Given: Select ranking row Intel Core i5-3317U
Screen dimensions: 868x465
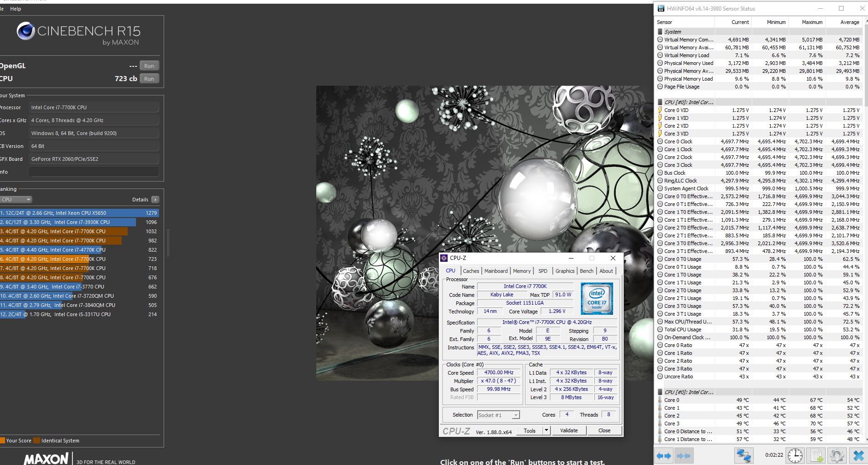Looking at the screenshot, I should pyautogui.click(x=79, y=314).
